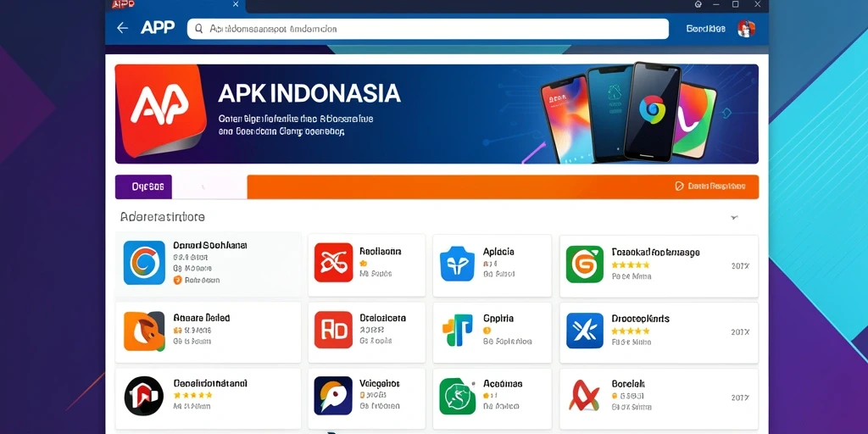Click the orange bar's right-side text button

pyautogui.click(x=716, y=186)
